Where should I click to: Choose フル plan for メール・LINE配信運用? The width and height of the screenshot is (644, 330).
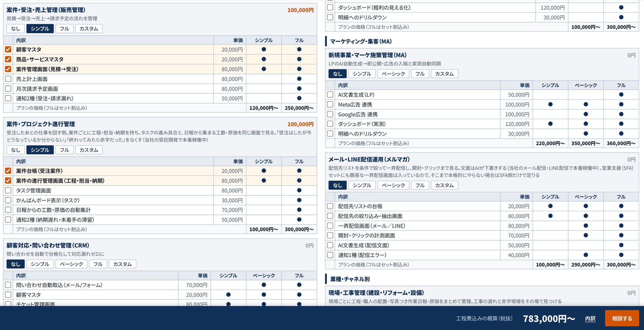(x=420, y=185)
